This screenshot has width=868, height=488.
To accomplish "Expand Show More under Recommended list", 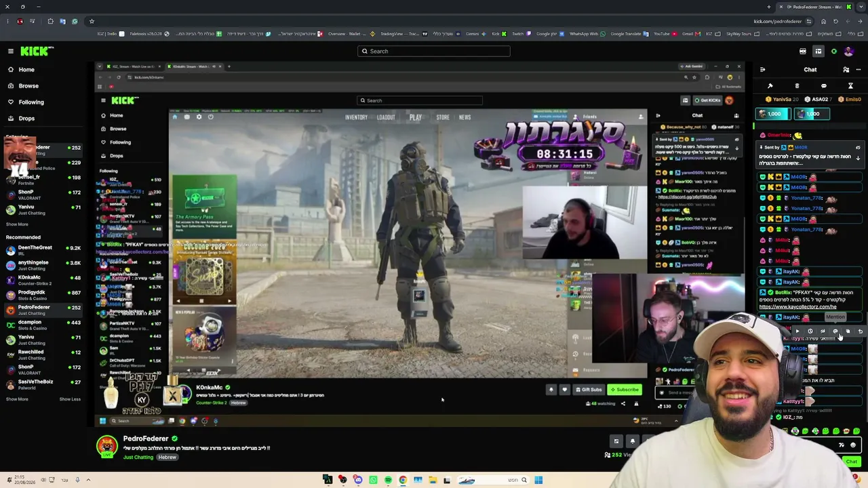I will [x=17, y=399].
